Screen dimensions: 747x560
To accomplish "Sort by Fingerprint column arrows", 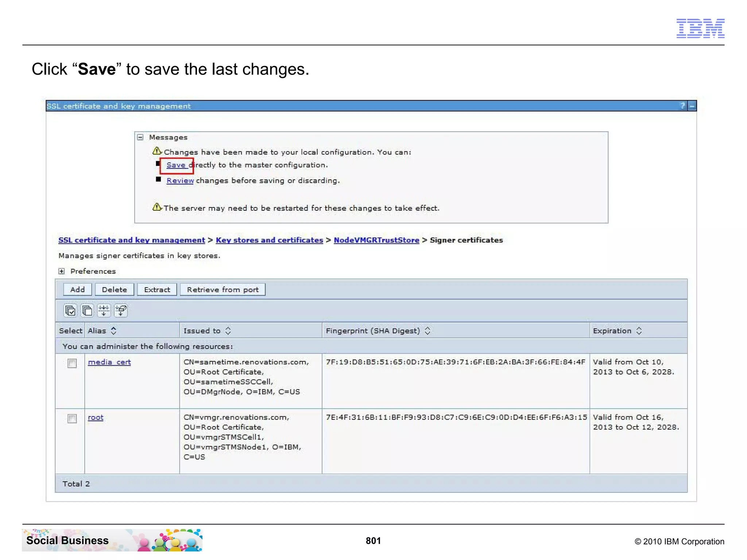I will click(427, 331).
